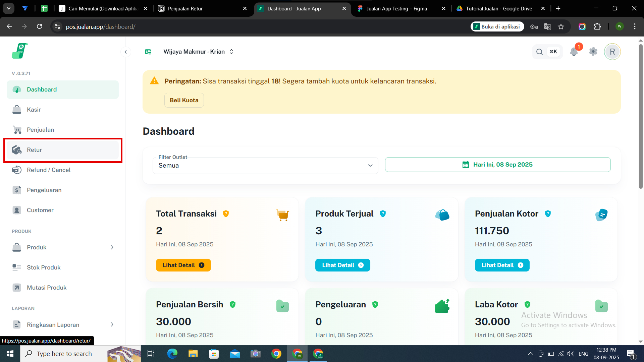Open the notification bell icon
Screen dimensions: 644x362
click(574, 52)
